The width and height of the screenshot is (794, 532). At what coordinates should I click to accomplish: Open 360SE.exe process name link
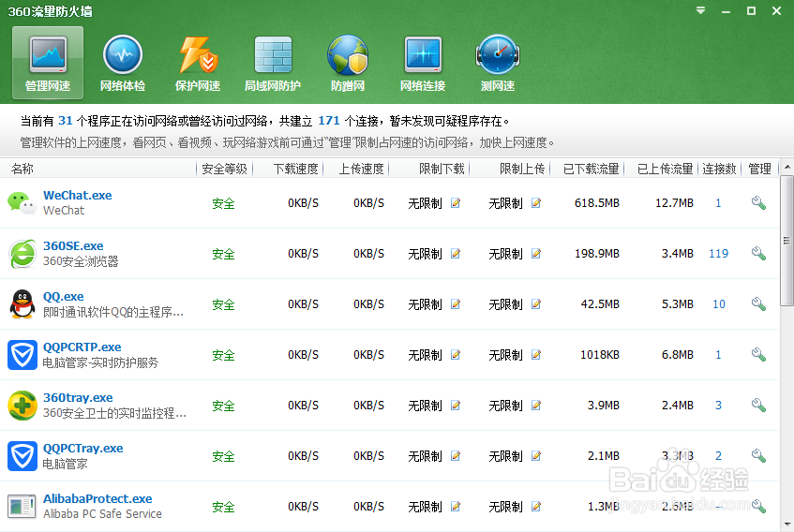73,245
